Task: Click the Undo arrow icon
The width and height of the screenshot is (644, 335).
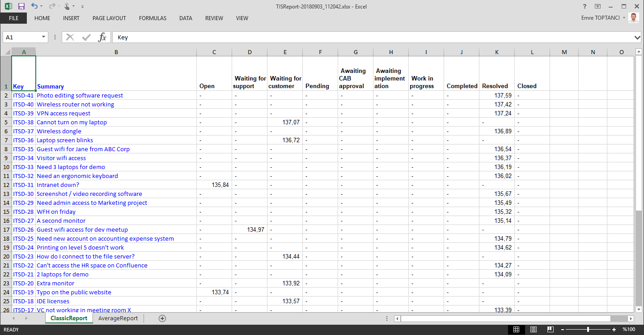Action: 34,6
